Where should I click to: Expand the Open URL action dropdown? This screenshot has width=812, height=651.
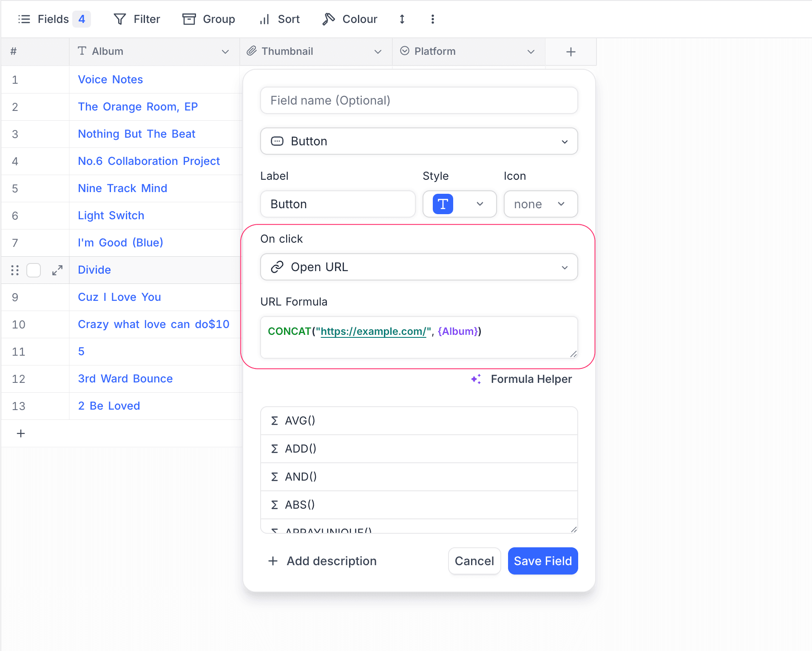pyautogui.click(x=419, y=267)
